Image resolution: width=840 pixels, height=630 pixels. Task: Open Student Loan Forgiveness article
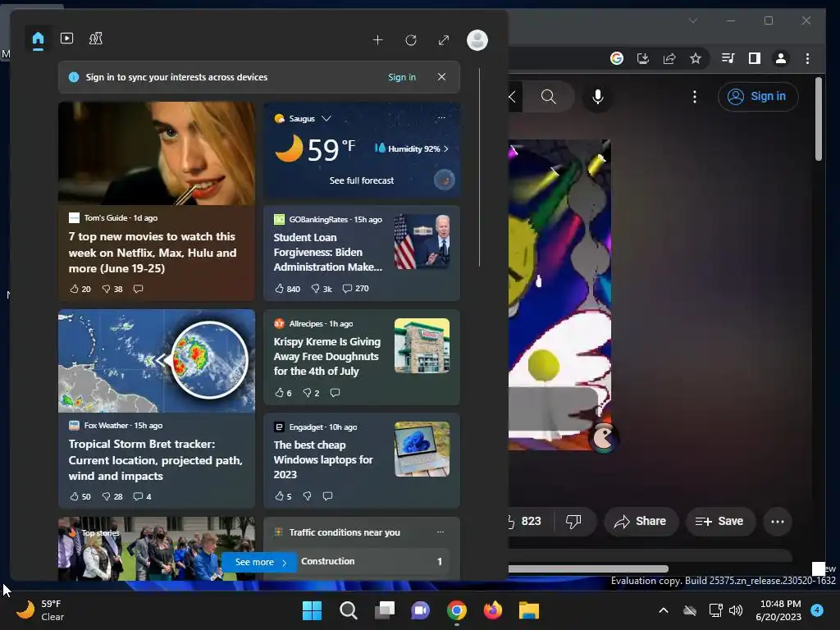pyautogui.click(x=328, y=252)
